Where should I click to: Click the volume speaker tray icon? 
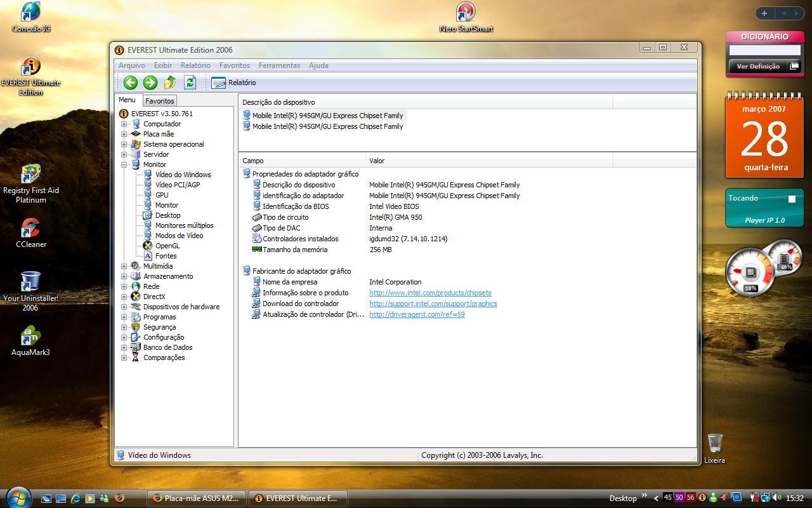point(776,498)
